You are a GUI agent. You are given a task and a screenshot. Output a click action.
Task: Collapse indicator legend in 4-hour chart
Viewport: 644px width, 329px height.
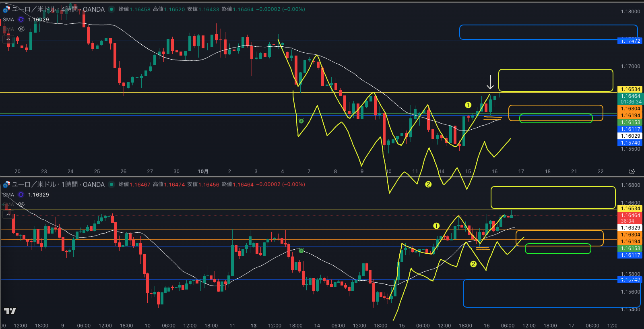point(8,39)
